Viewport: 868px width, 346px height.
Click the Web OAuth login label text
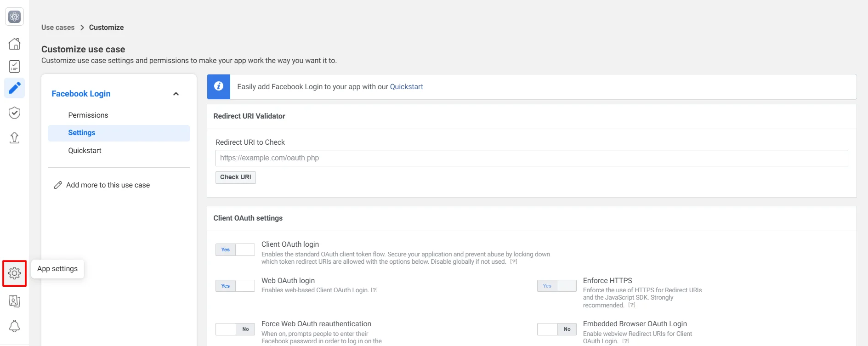coord(288,281)
